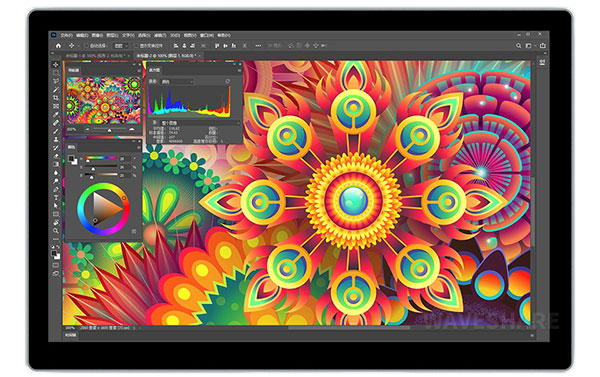Select the Healing Brush tool
The width and height of the screenshot is (600, 377).
click(56, 123)
